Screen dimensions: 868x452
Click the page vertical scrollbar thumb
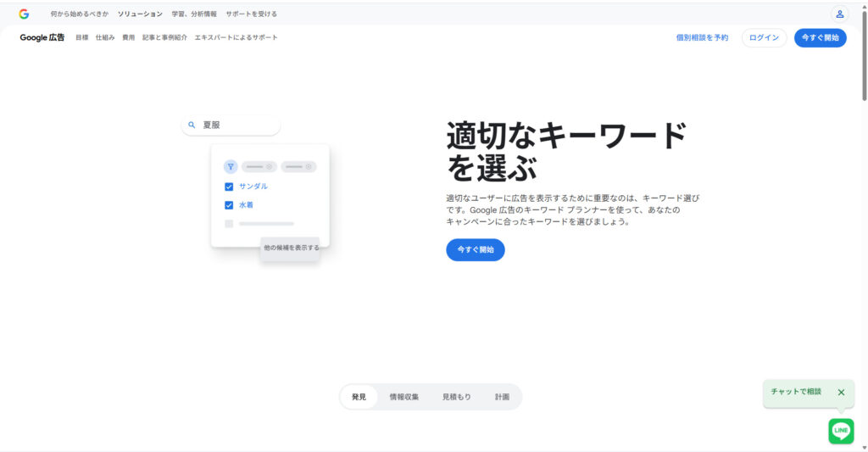click(864, 54)
